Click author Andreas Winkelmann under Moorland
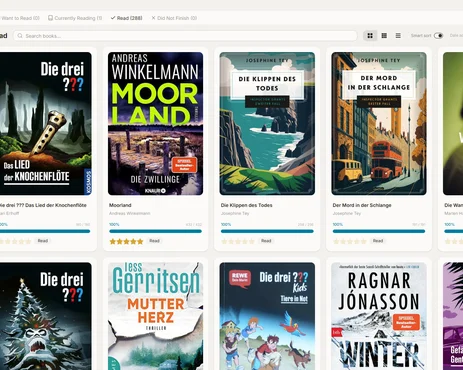Screen dimensions: 463x370 tap(130, 213)
